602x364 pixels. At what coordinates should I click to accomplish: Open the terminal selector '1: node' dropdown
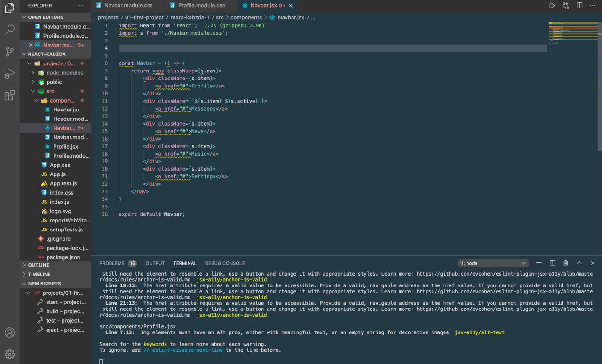point(492,263)
